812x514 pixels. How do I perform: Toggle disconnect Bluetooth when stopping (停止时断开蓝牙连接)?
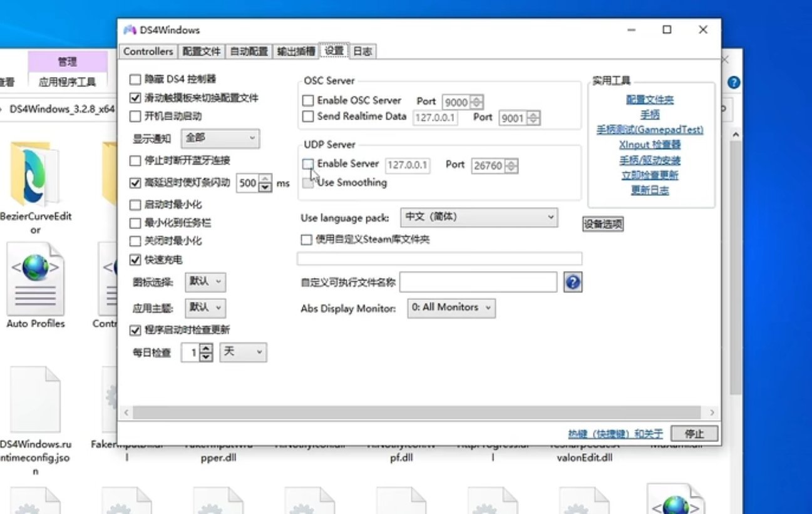[x=135, y=161]
